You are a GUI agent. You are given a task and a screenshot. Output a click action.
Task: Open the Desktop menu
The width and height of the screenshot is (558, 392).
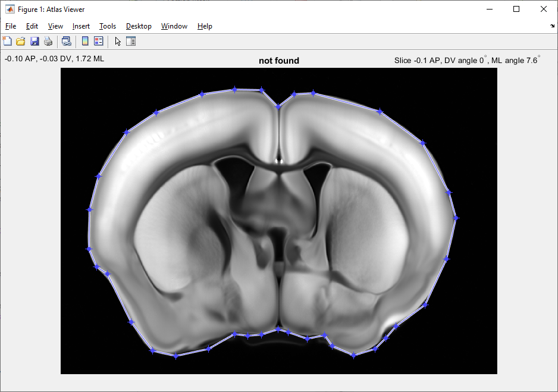point(138,26)
